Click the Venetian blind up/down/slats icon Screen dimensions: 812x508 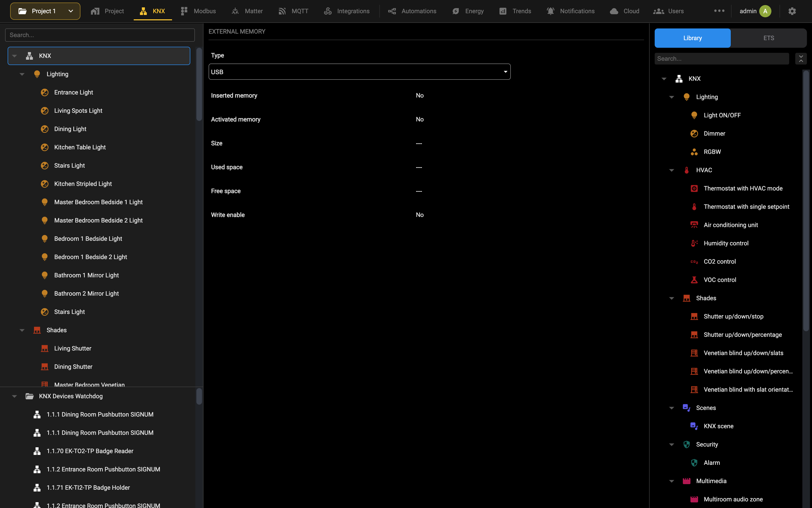[694, 353]
